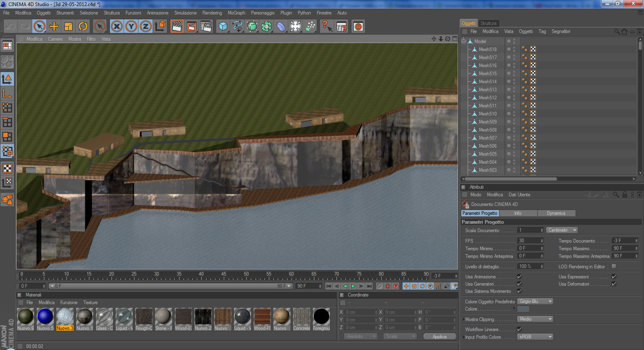Select the Move tool in top toolbar

pyautogui.click(x=54, y=27)
